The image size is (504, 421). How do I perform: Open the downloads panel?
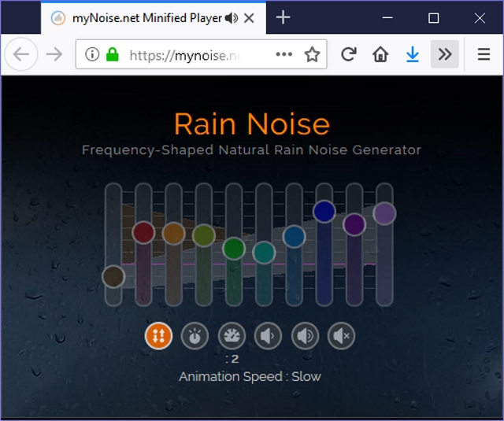tap(413, 54)
